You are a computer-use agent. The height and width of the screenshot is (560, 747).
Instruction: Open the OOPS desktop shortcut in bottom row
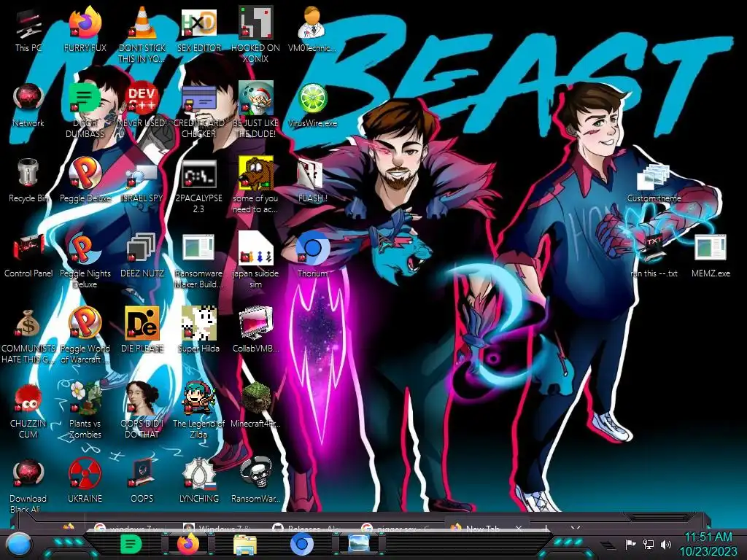[x=142, y=480]
